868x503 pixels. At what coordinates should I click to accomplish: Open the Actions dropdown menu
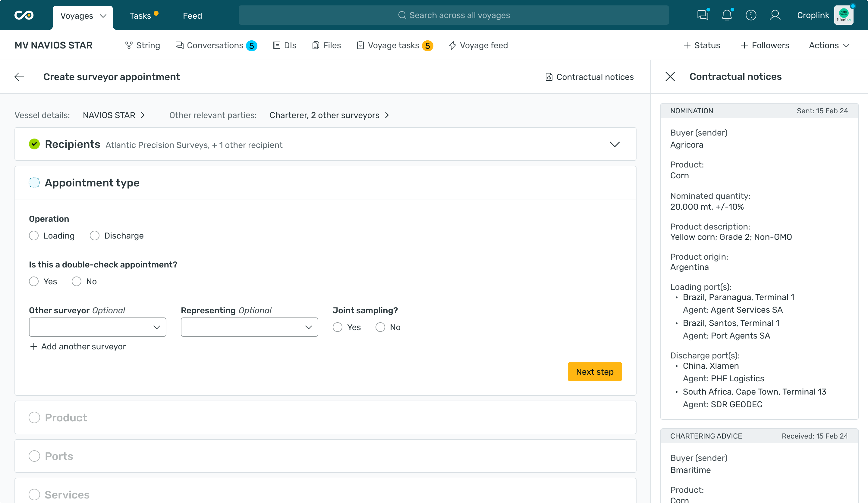point(829,45)
